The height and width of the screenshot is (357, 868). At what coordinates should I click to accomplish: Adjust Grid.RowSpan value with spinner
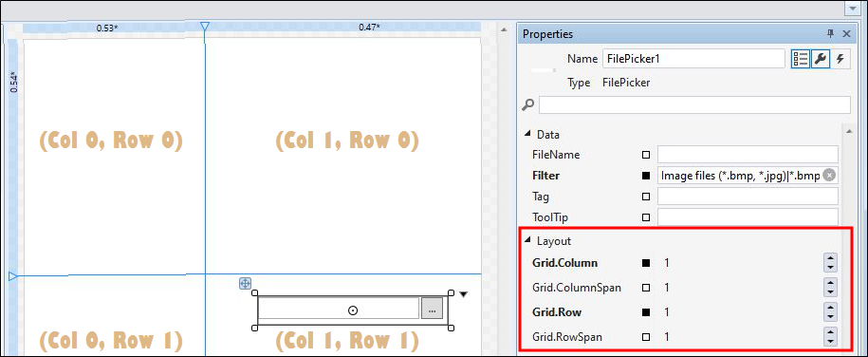pyautogui.click(x=830, y=336)
